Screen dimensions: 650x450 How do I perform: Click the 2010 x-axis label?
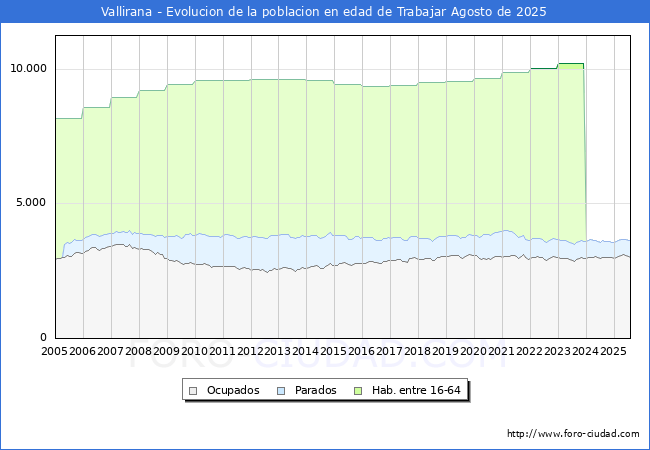[194, 351]
